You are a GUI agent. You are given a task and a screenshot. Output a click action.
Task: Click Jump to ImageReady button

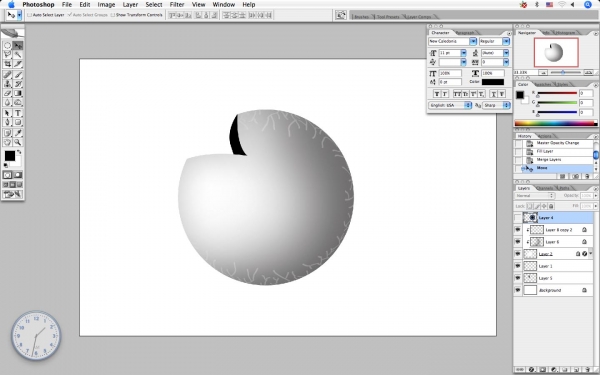[x=13, y=194]
